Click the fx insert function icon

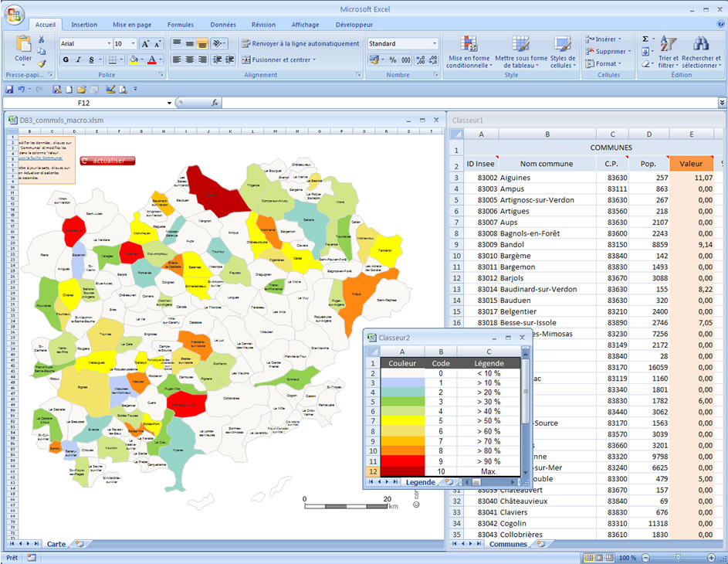click(x=215, y=103)
